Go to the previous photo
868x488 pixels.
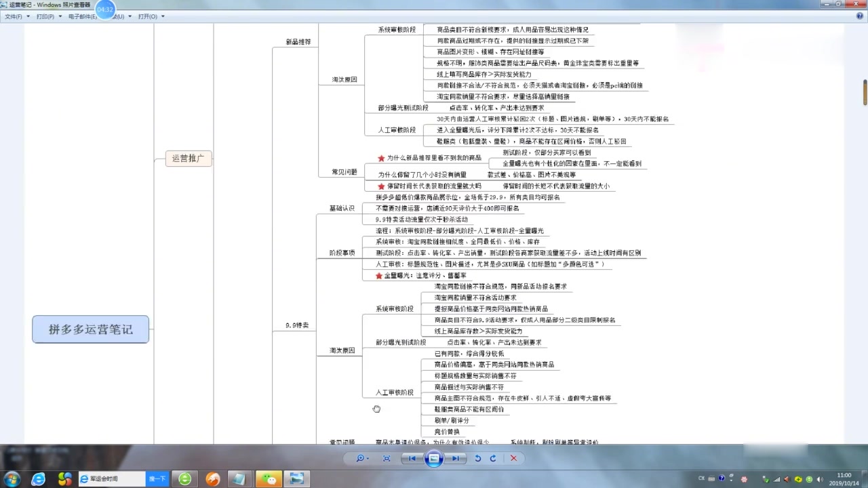(411, 458)
